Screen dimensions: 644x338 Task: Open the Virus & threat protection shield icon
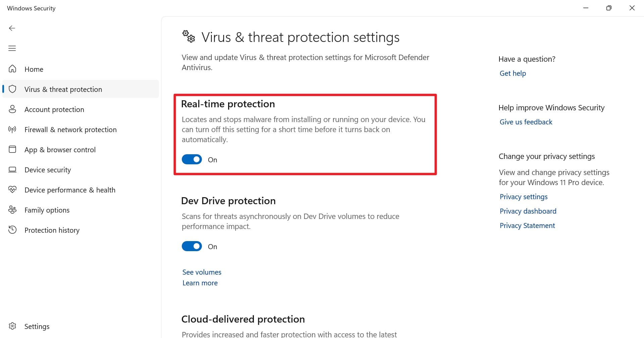click(x=13, y=89)
